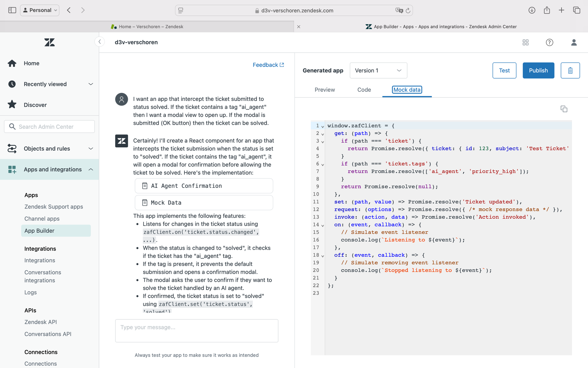Click the Zendesk logo in sidebar
This screenshot has height=368, width=588.
click(x=49, y=42)
